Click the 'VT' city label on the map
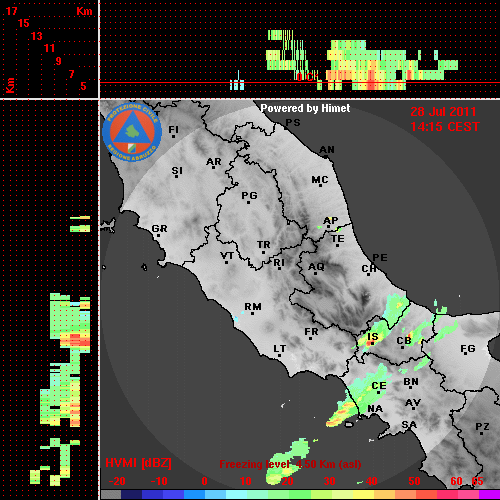 tap(227, 256)
